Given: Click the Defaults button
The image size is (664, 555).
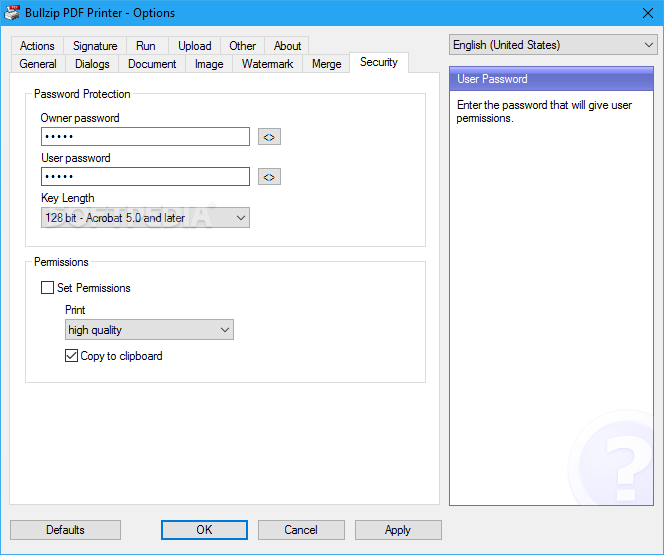Looking at the screenshot, I should [65, 530].
